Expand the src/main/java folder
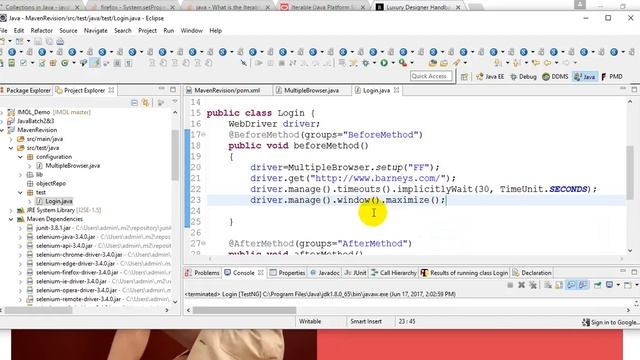The width and height of the screenshot is (640, 360). (x=11, y=139)
